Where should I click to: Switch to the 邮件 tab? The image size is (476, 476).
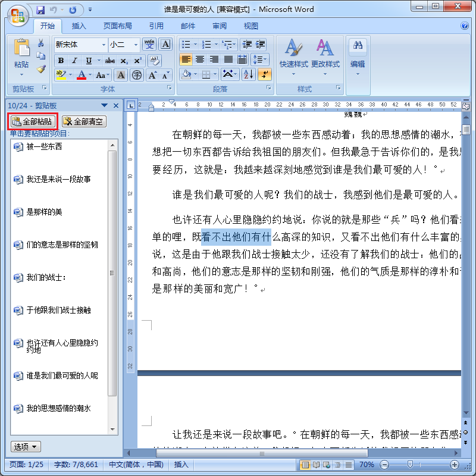[x=188, y=26]
